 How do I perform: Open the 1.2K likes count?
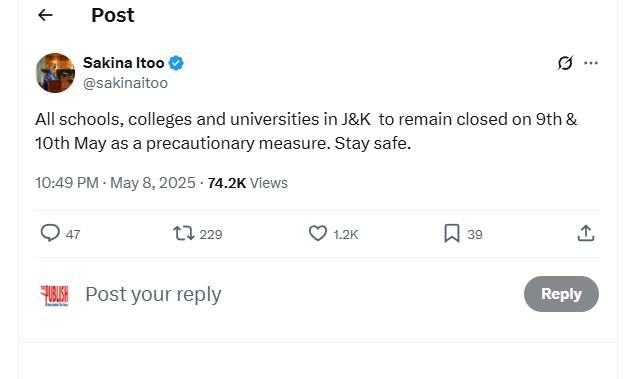click(x=346, y=234)
